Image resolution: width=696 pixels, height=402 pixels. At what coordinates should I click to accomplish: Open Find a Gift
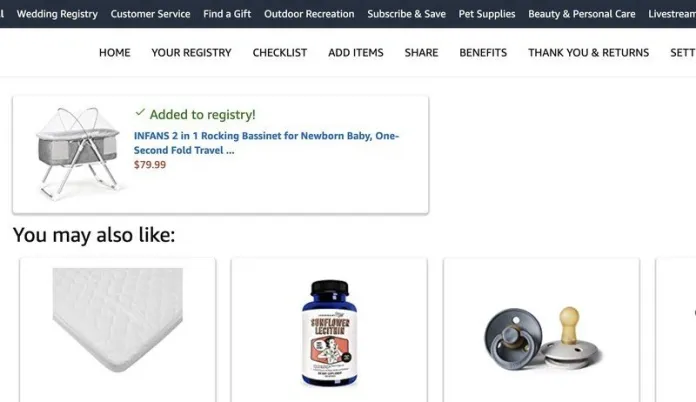(x=227, y=14)
